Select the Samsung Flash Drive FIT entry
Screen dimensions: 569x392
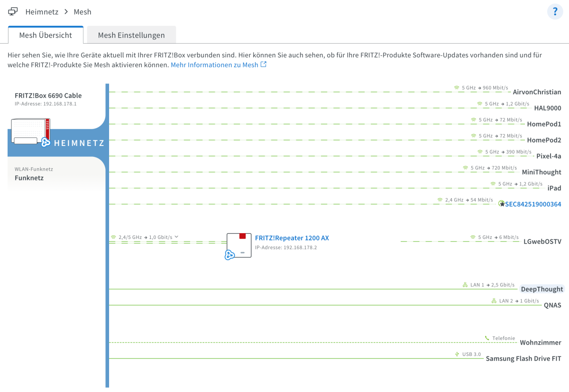[x=523, y=359]
